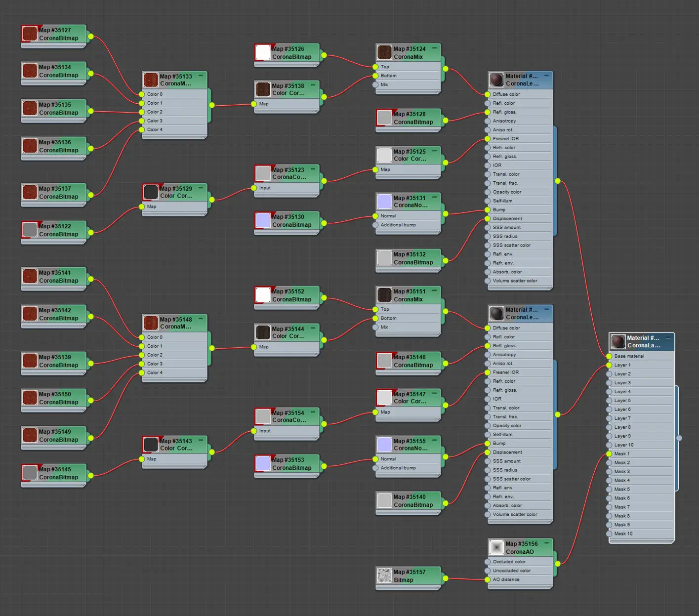Click the Layer 1 input socket
The image size is (699, 616).
609,365
